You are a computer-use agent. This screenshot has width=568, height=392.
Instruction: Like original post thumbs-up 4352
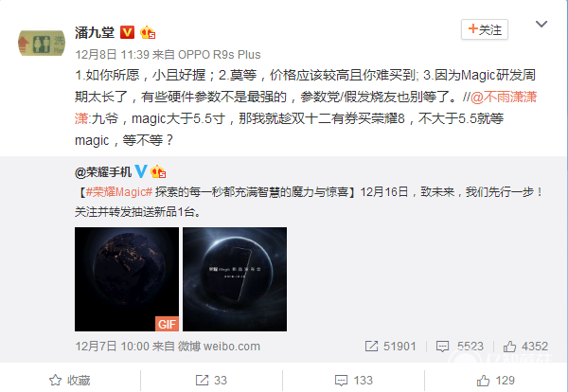tap(509, 347)
